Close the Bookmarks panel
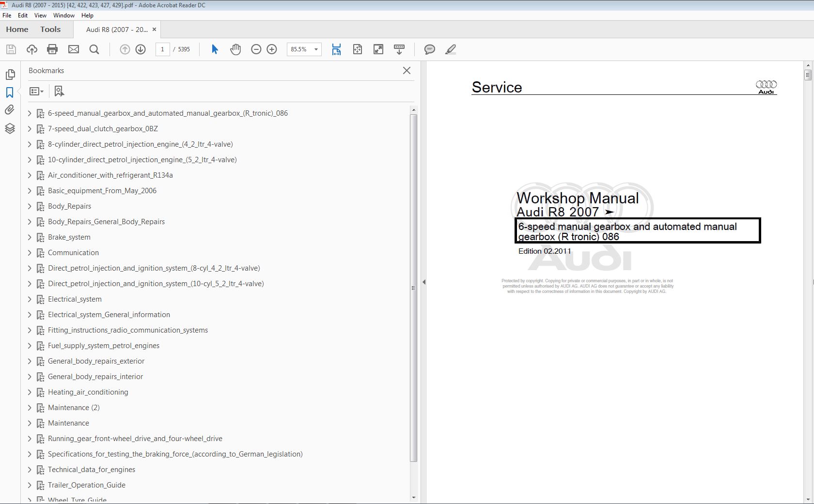This screenshot has width=814, height=504. (407, 71)
